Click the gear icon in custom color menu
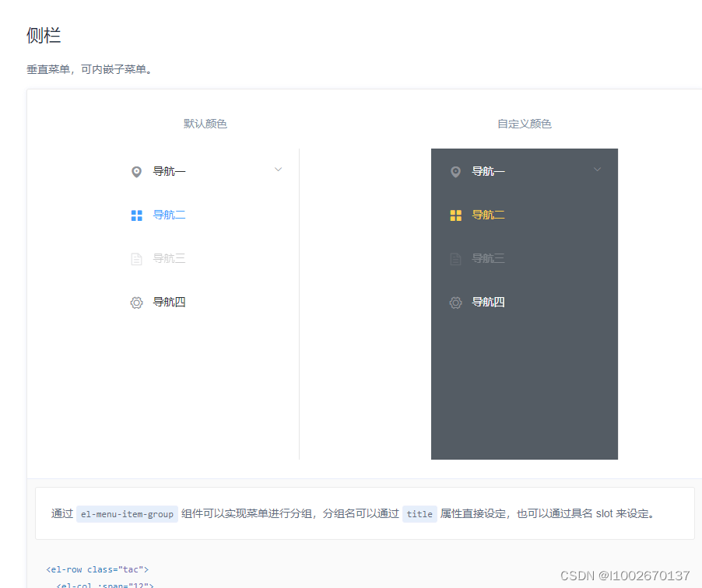The width and height of the screenshot is (702, 588). [455, 302]
